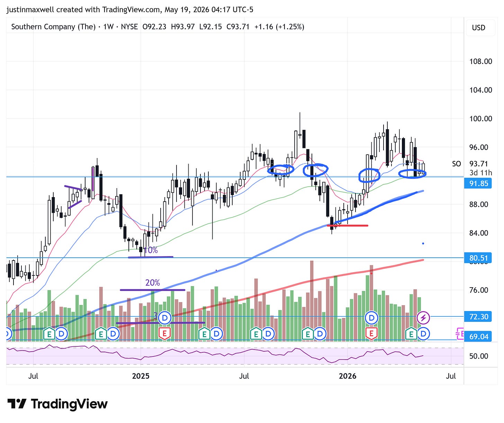This screenshot has width=504, height=423.
Task: Select the dividend marker for February 2025
Action: coord(165,318)
